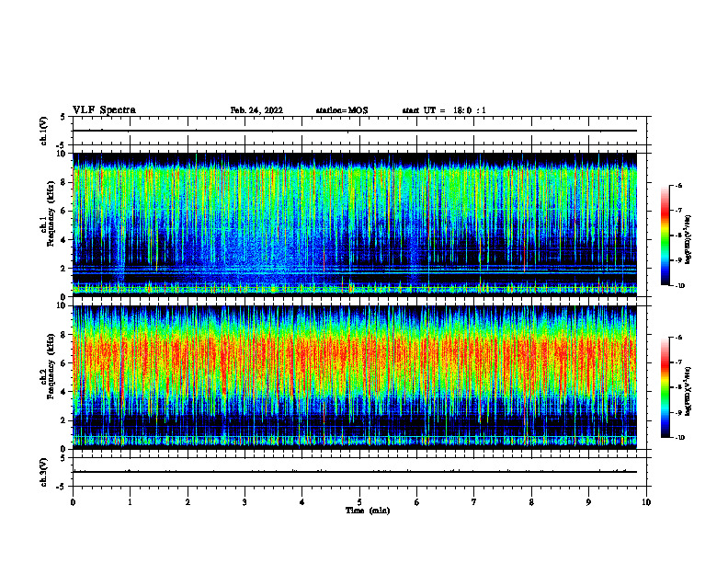
Task: Click the time axis tick label "10"
Action: [646, 502]
